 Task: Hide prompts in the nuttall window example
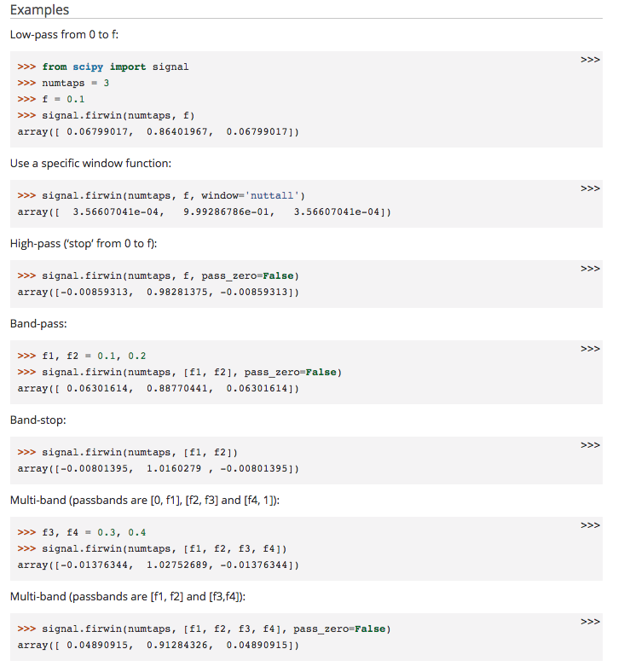coord(590,188)
